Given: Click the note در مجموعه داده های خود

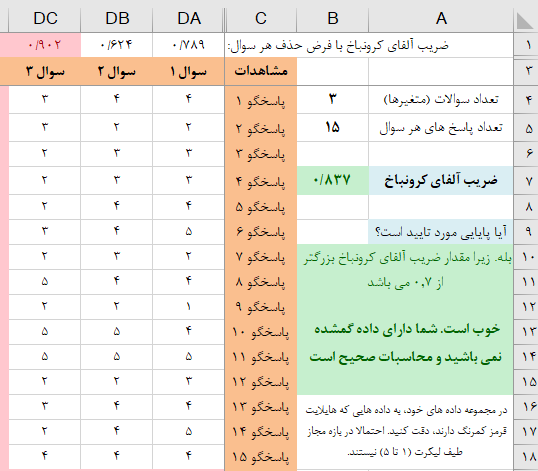Looking at the screenshot, I should [406, 410].
